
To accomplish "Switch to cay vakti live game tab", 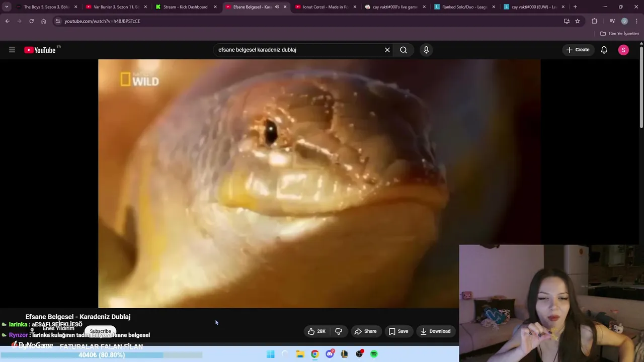I will click(395, 7).
